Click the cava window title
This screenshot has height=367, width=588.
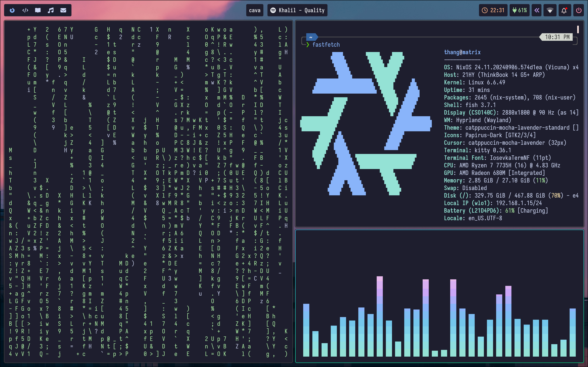click(254, 10)
